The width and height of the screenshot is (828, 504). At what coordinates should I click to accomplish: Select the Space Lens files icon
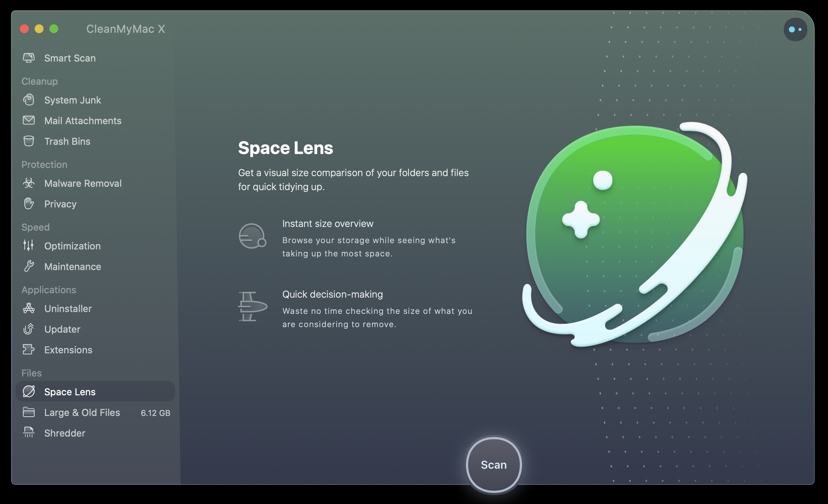pos(28,391)
